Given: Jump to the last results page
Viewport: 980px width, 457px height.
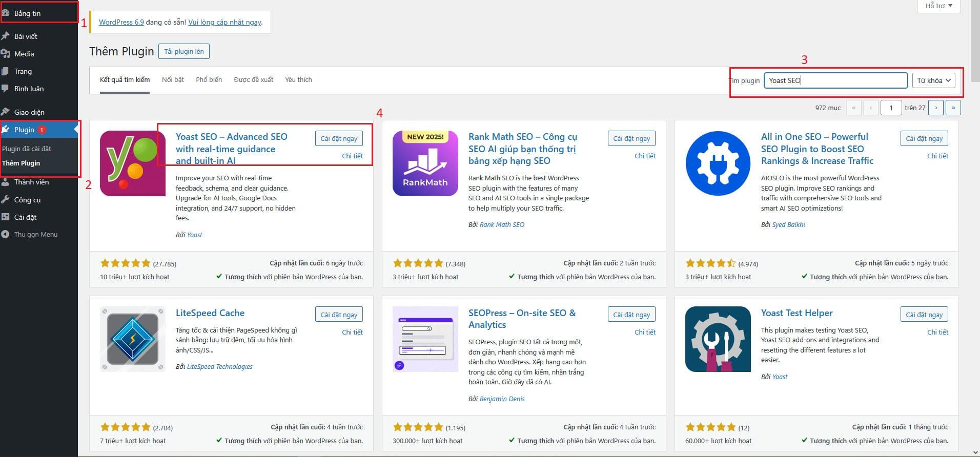Looking at the screenshot, I should [x=953, y=108].
